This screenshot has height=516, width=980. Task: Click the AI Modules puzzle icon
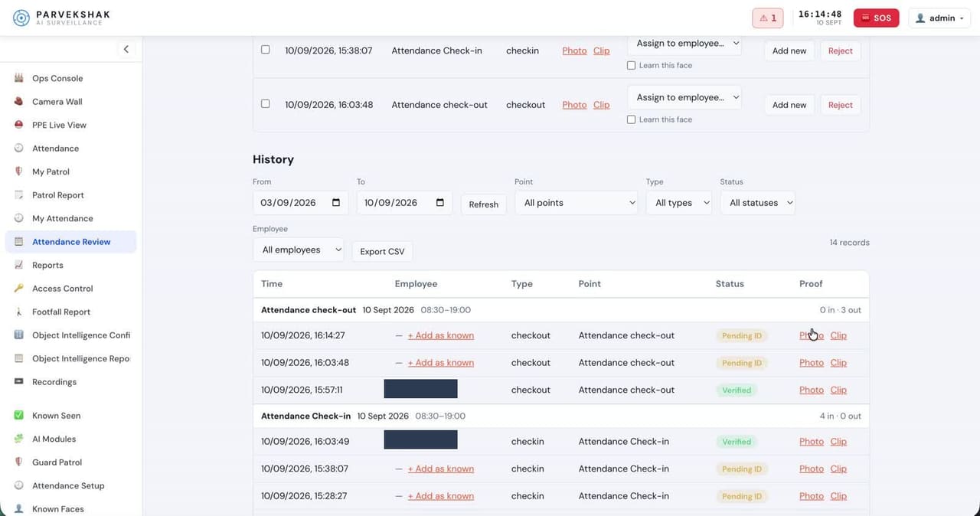[18, 439]
